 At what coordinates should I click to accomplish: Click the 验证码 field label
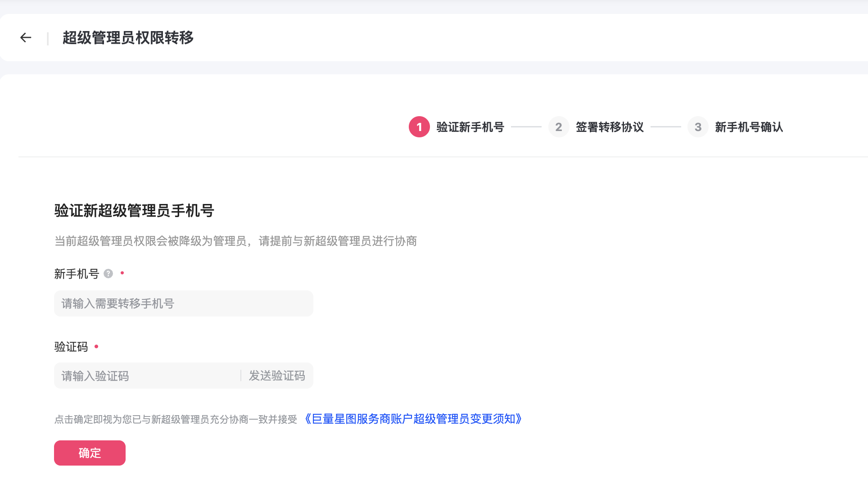tap(71, 347)
